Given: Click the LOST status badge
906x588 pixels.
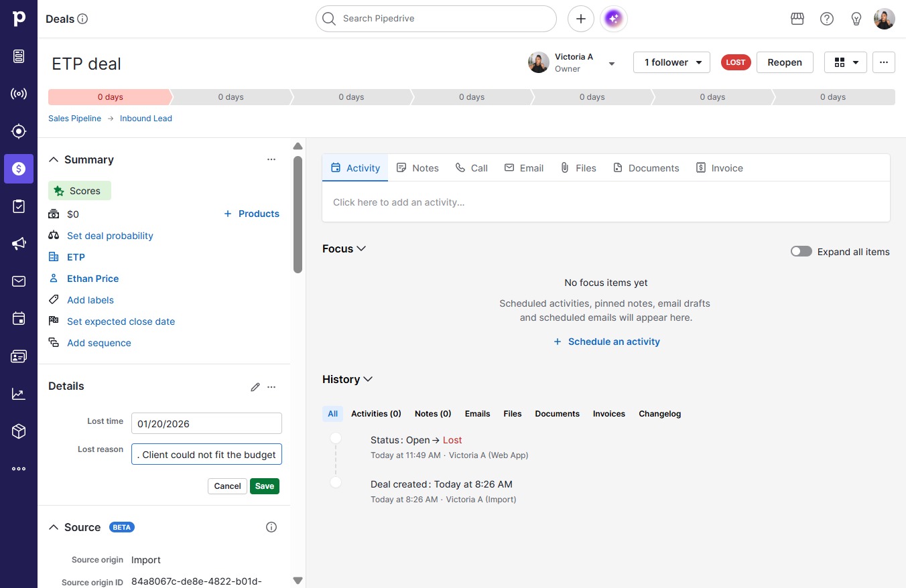Looking at the screenshot, I should pyautogui.click(x=736, y=62).
